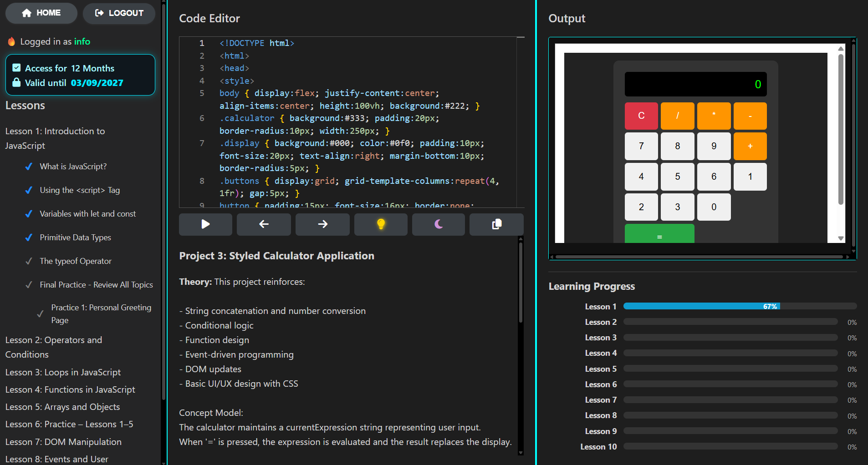Toggle the checkmark for Primitive Data Types

point(29,237)
